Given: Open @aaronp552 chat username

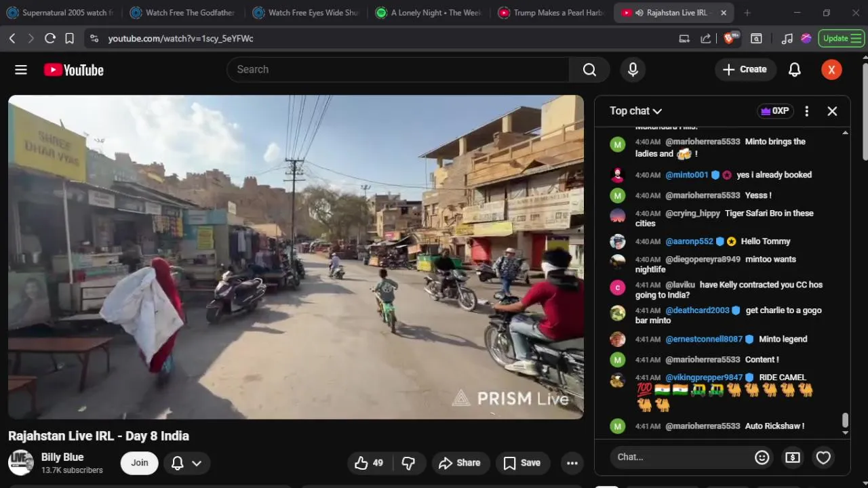Looking at the screenshot, I should point(690,241).
